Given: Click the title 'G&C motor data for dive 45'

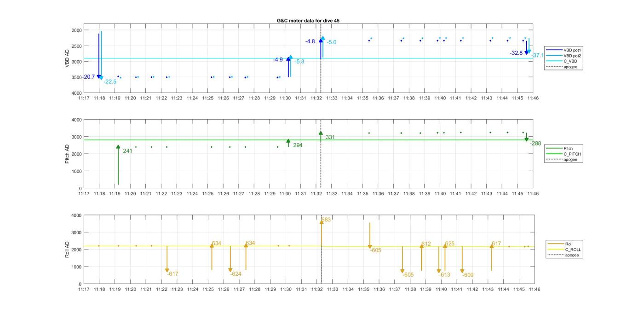Looking at the screenshot, I should [x=308, y=21].
